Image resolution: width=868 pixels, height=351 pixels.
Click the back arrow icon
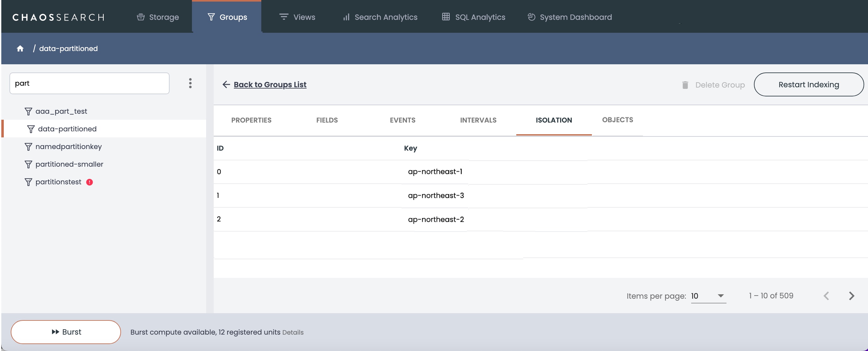pyautogui.click(x=226, y=84)
